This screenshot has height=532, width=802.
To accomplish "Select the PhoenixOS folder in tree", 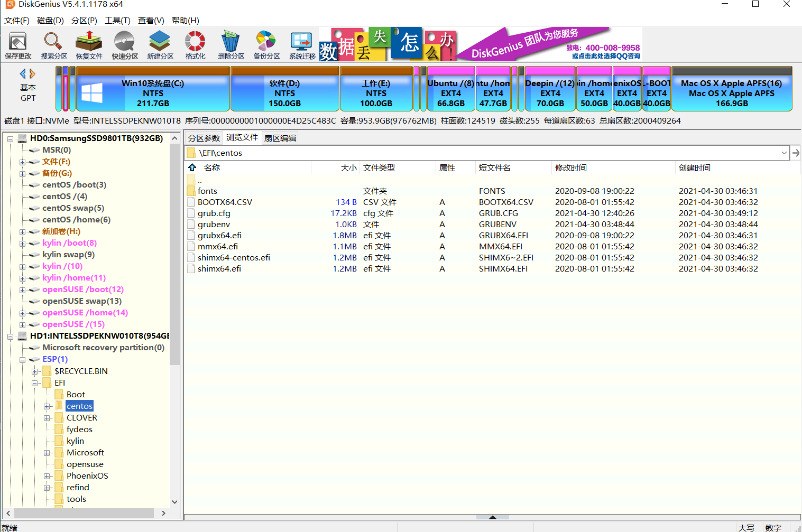I will coord(87,476).
